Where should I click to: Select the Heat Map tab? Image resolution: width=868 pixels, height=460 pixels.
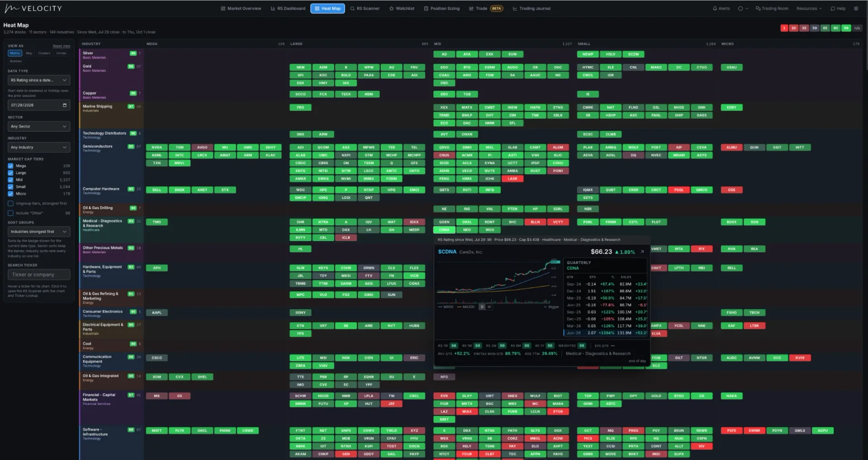pyautogui.click(x=328, y=9)
